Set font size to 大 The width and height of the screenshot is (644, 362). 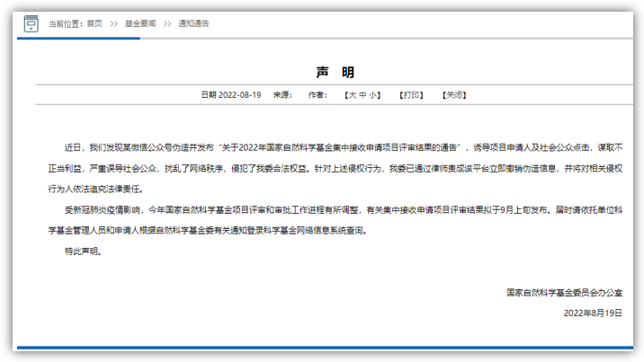click(x=353, y=95)
